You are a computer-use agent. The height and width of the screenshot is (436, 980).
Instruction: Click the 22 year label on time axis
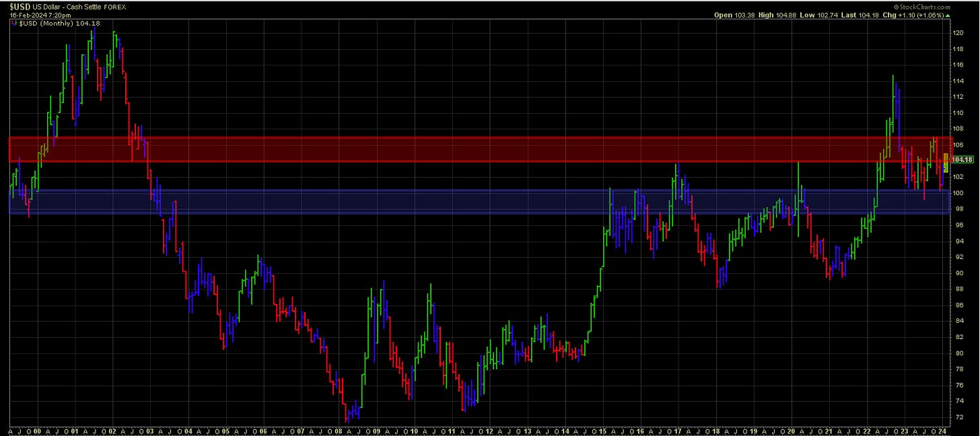[866, 430]
